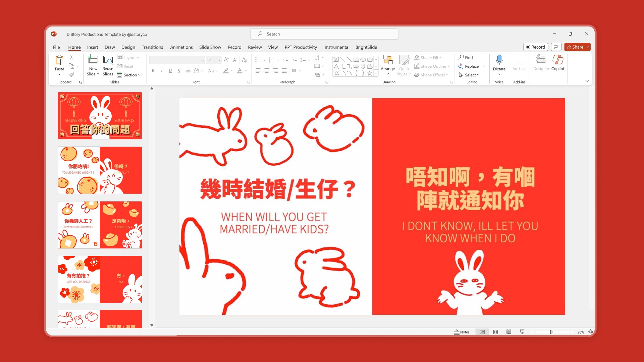Toggle italic text formatting
Screen dimensions: 644x362
pos(162,71)
